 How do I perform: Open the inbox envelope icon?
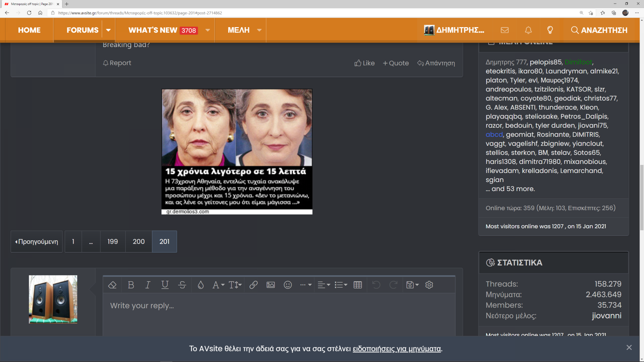(x=505, y=30)
